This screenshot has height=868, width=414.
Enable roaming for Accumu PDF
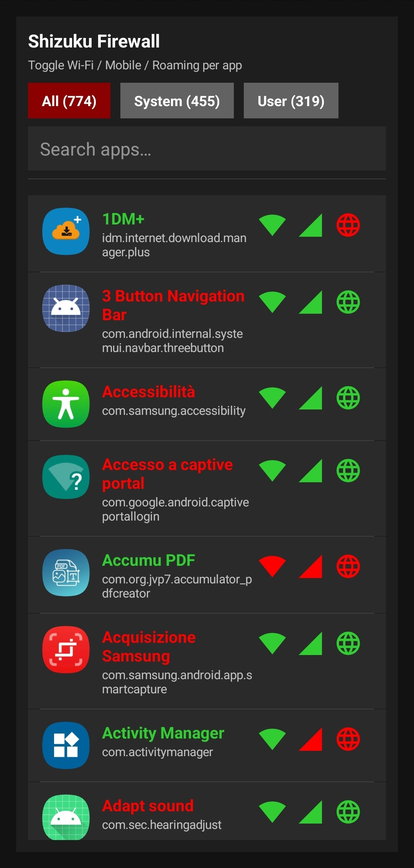click(348, 566)
